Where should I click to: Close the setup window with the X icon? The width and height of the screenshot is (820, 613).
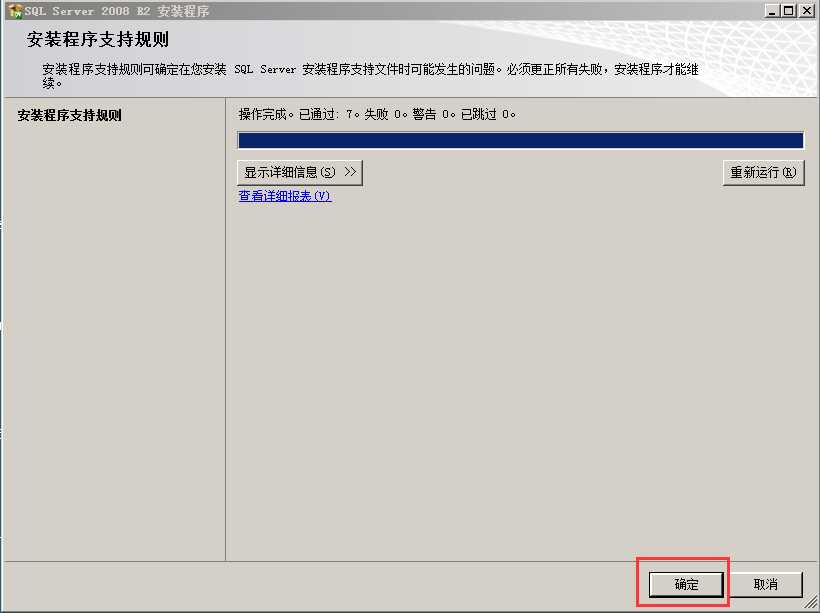pyautogui.click(x=806, y=10)
